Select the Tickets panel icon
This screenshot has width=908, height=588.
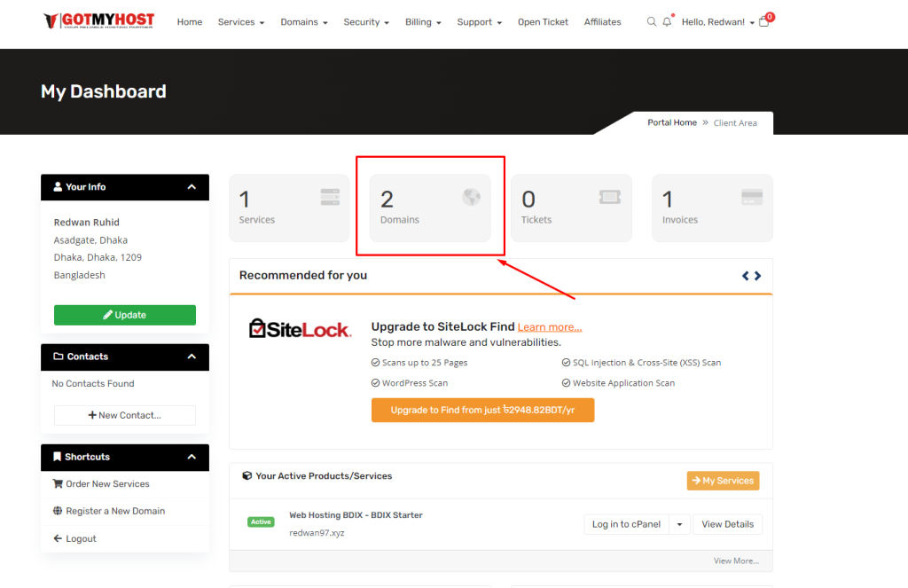click(x=612, y=196)
